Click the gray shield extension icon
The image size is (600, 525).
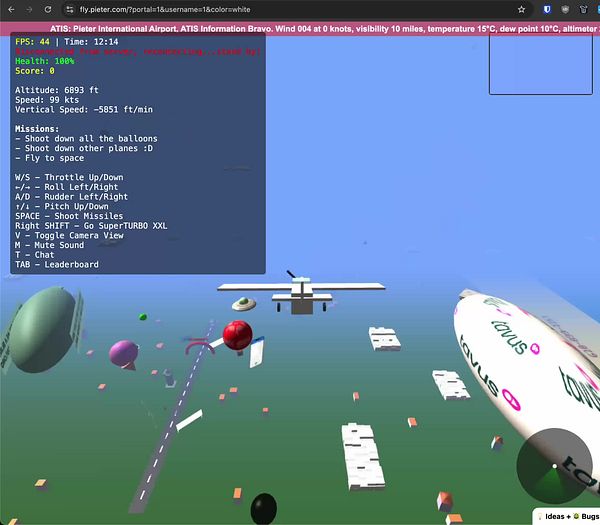[565, 10]
